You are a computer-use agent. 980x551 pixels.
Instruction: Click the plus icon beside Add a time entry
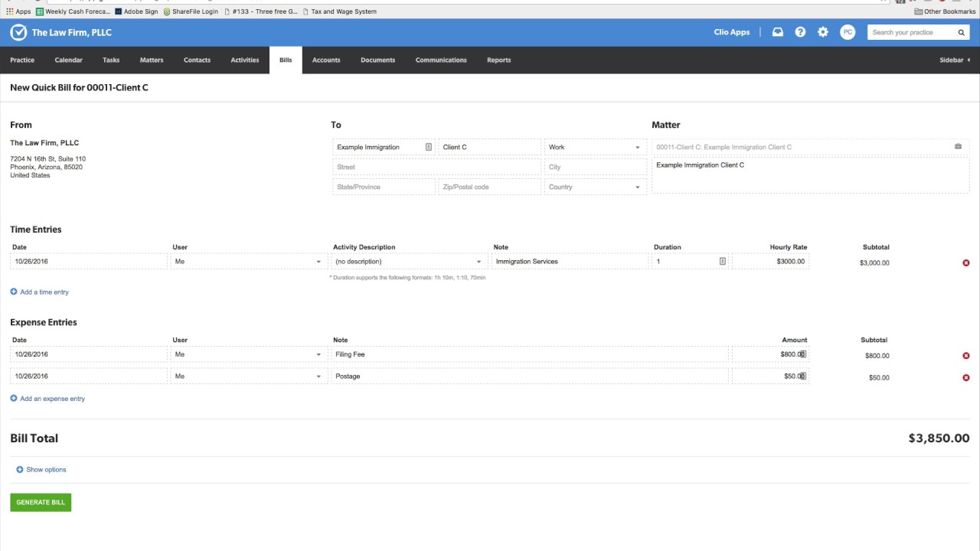click(14, 292)
